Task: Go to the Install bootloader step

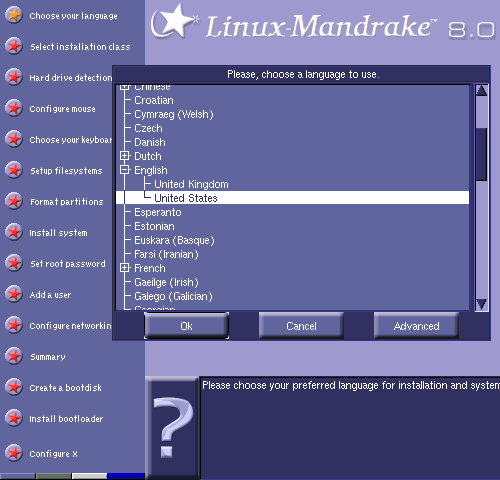Action: pos(66,419)
